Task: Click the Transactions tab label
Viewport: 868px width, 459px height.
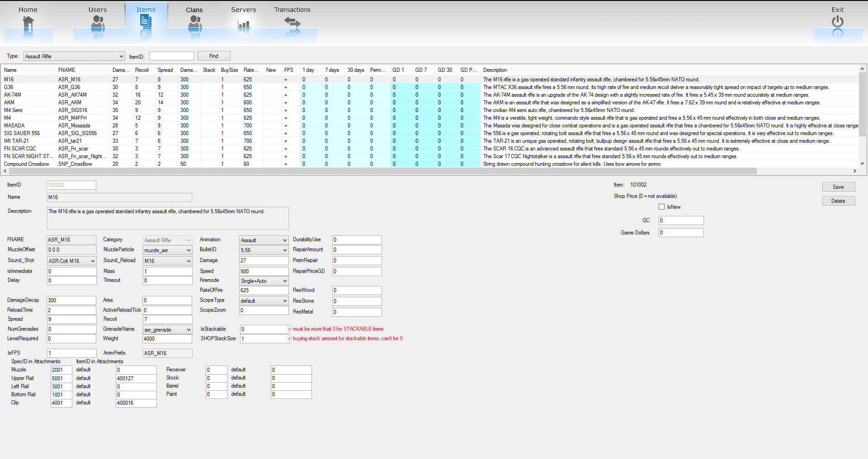Action: click(292, 9)
